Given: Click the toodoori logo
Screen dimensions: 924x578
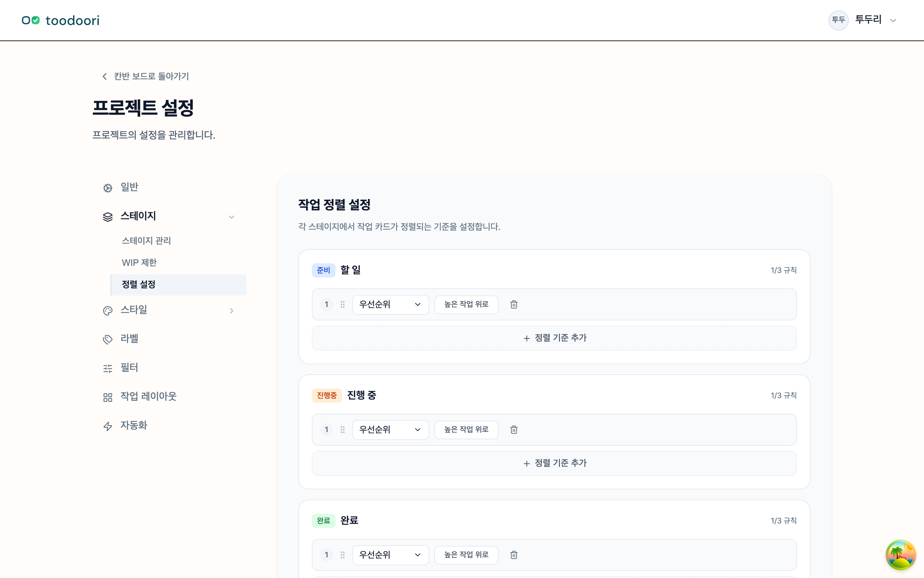Looking at the screenshot, I should pos(60,20).
